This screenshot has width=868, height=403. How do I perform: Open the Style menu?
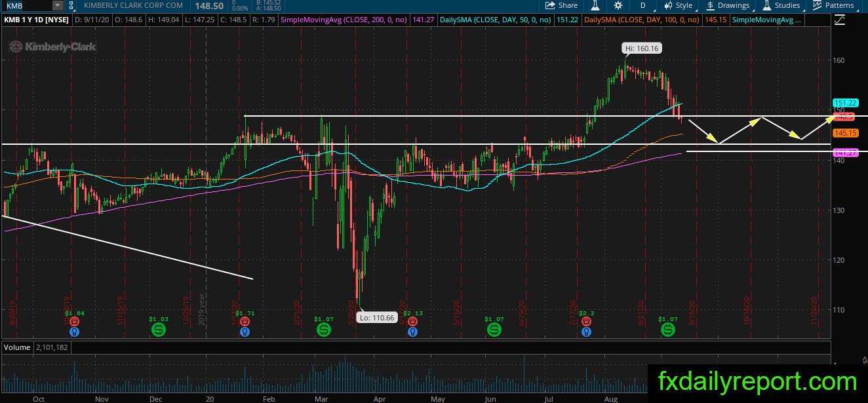(679, 5)
